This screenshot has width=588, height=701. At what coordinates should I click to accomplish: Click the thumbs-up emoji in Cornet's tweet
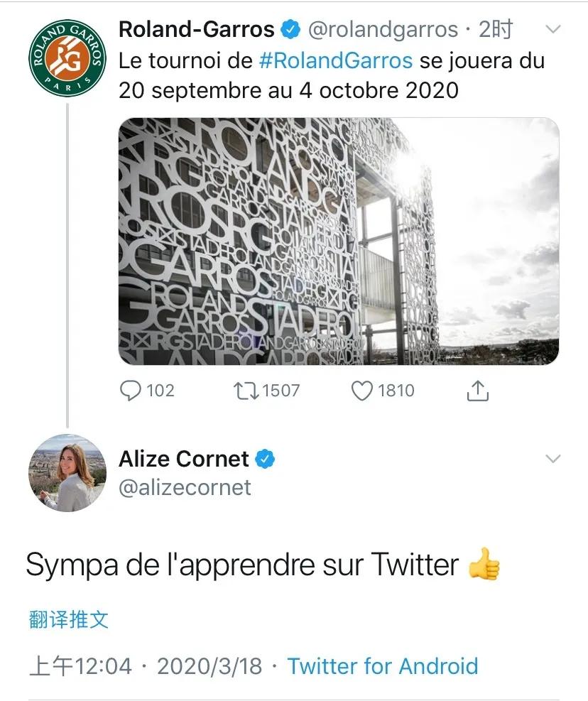[x=485, y=565]
